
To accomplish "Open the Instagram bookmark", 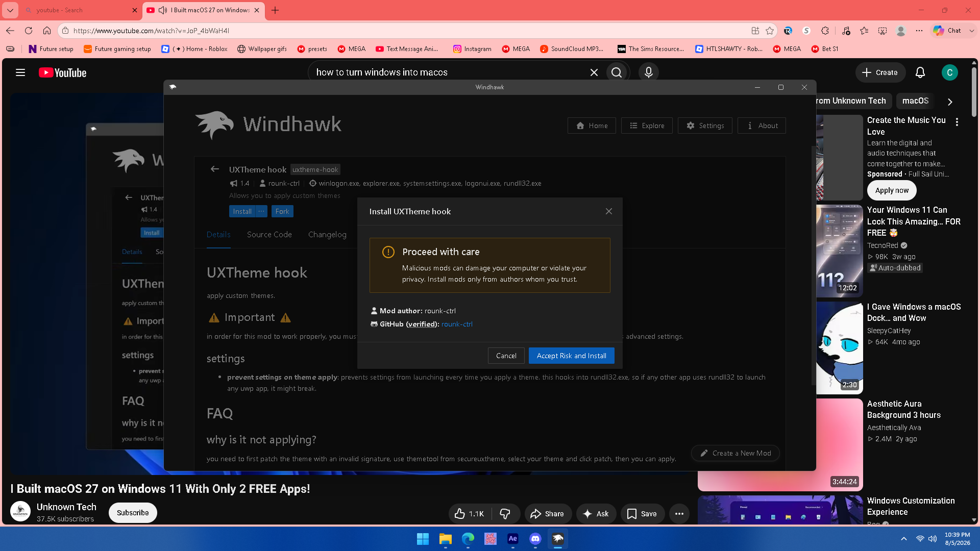I will (x=472, y=49).
